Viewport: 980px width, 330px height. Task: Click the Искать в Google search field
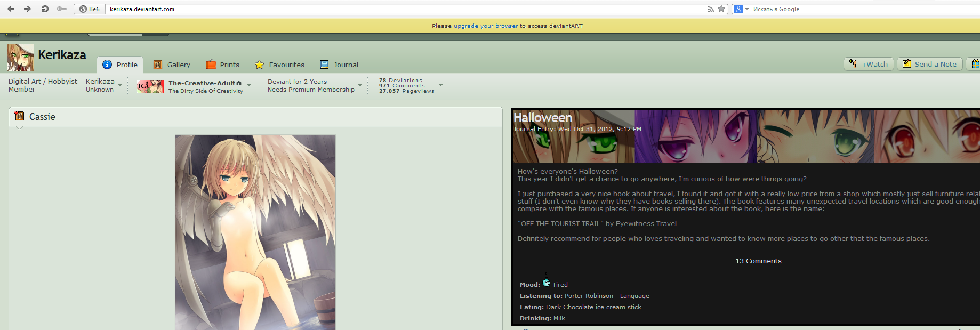point(865,9)
